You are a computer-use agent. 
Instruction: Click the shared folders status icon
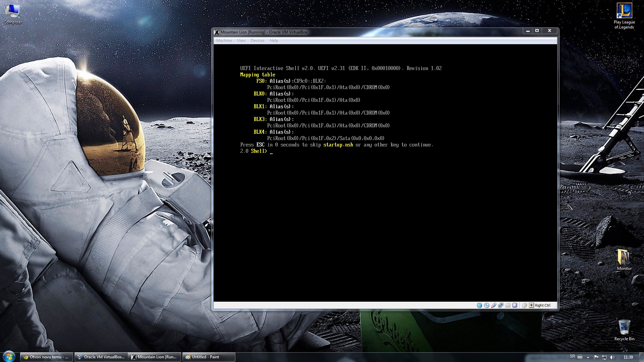[x=507, y=305]
